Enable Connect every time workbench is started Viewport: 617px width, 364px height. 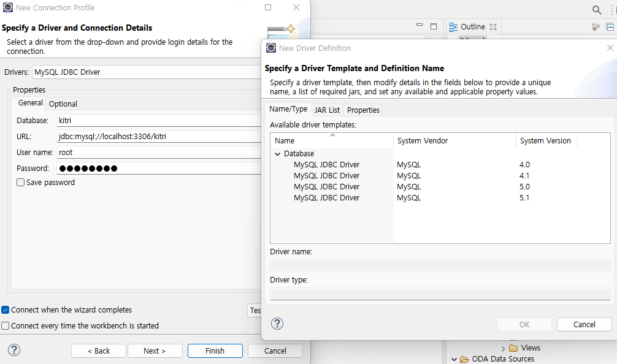[x=5, y=326]
